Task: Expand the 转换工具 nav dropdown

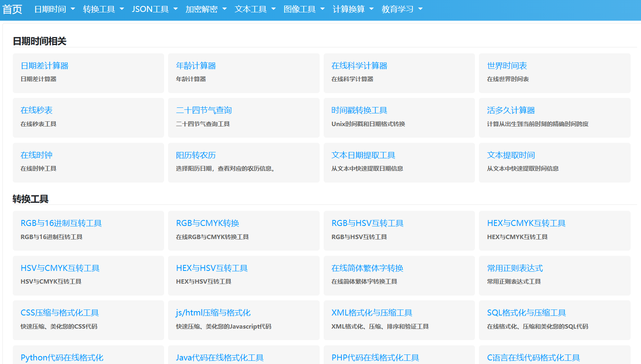Action: coord(103,9)
